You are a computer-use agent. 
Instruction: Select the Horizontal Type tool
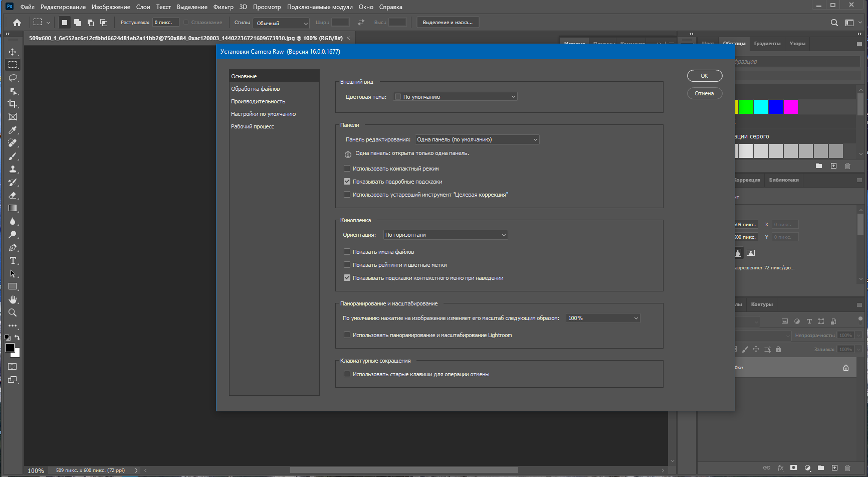point(13,260)
